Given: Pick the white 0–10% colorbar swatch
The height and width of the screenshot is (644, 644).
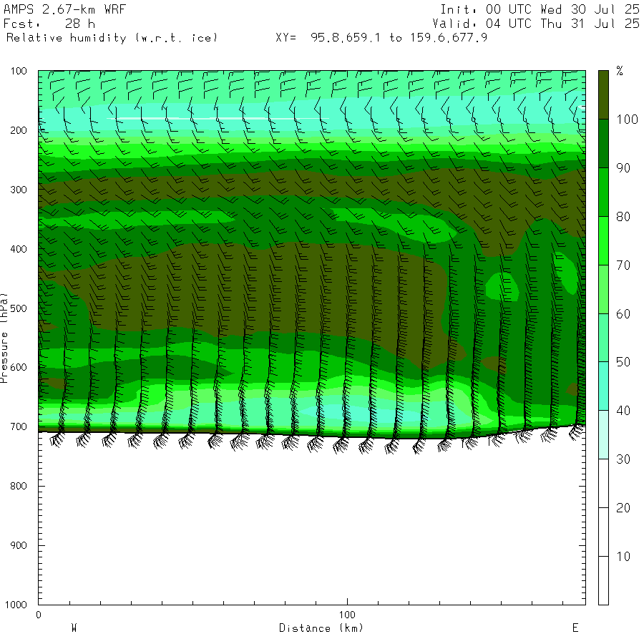Looking at the screenshot, I should (603, 580).
